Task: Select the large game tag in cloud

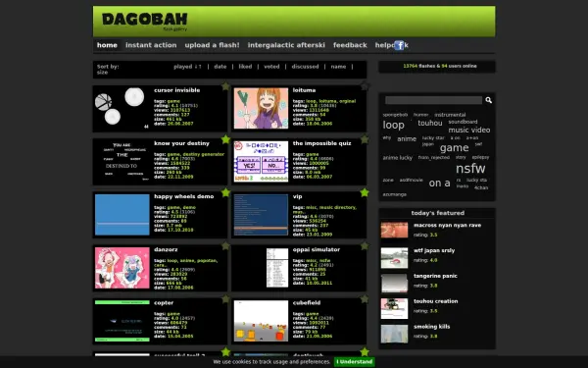Action: [x=454, y=148]
